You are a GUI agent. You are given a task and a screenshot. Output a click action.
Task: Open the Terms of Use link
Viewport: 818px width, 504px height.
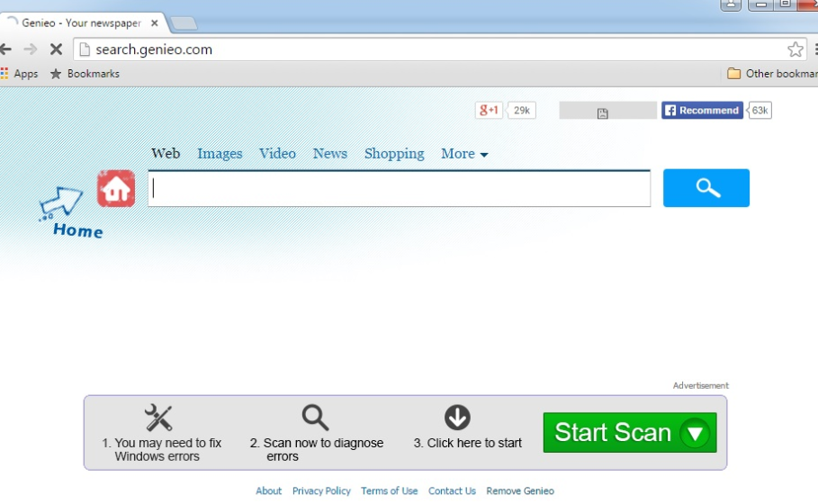tap(389, 491)
